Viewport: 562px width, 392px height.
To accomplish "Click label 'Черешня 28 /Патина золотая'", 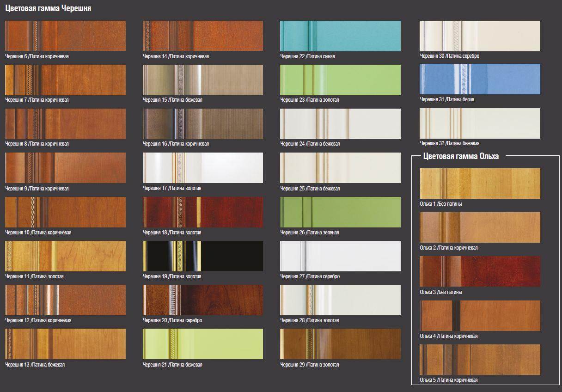I will pos(310,320).
